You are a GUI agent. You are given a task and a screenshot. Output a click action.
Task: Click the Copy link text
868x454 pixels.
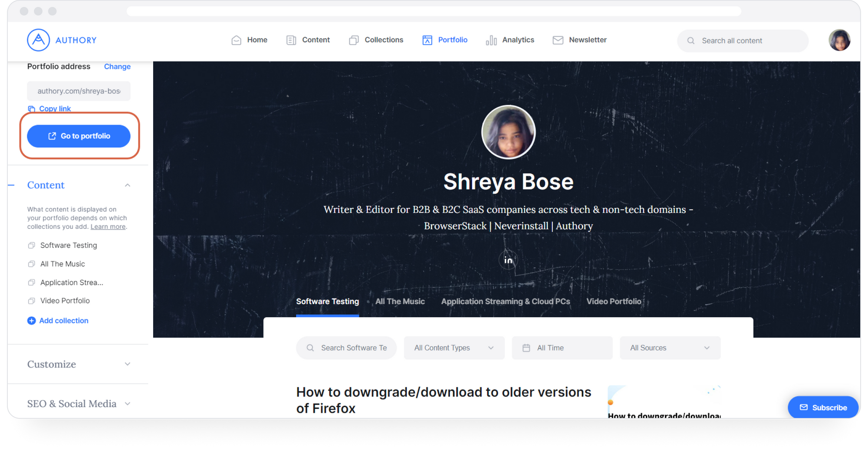pos(55,109)
